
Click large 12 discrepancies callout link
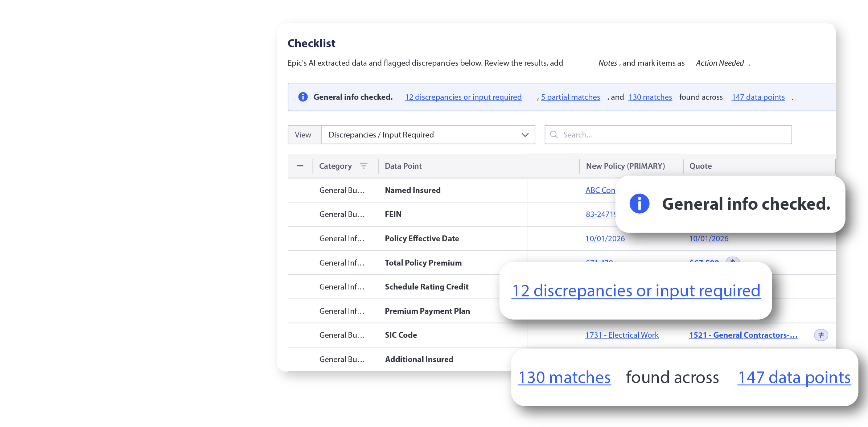(x=636, y=291)
